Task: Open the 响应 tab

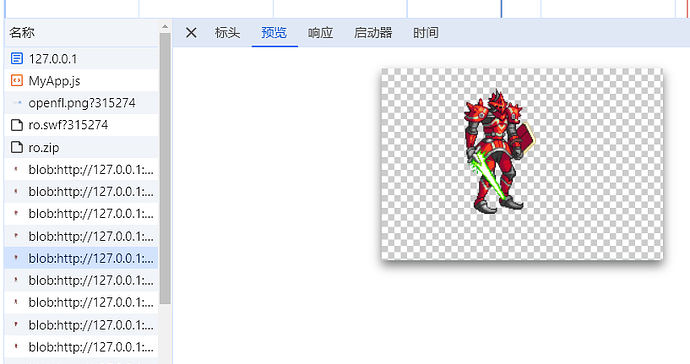Action: pyautogui.click(x=320, y=33)
